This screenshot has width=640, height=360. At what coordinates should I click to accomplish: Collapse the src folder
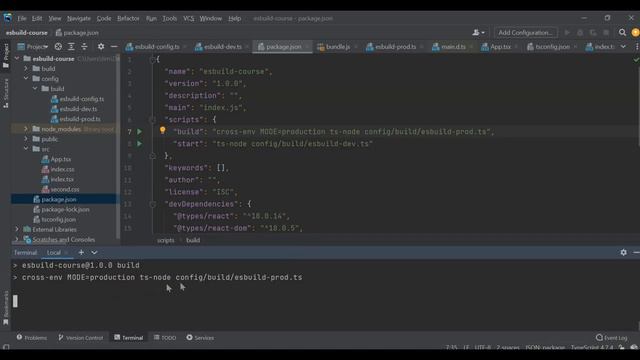(26, 149)
